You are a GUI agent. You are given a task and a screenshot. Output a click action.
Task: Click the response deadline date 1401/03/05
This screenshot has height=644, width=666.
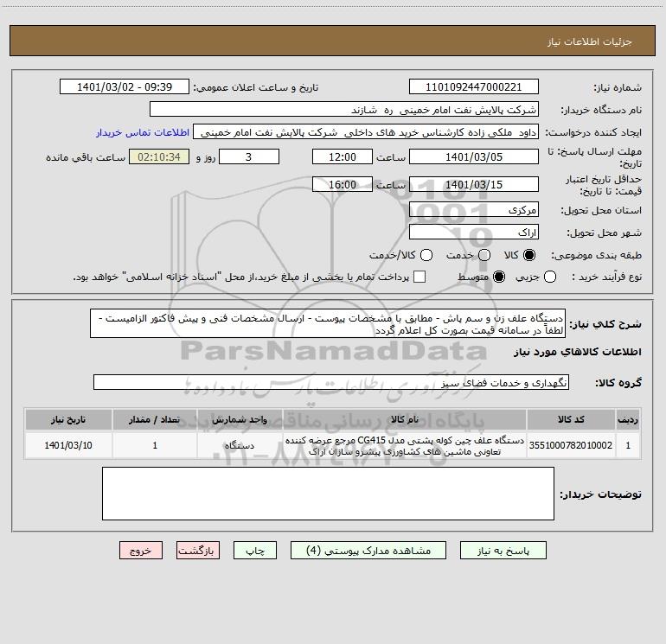coord(474,156)
